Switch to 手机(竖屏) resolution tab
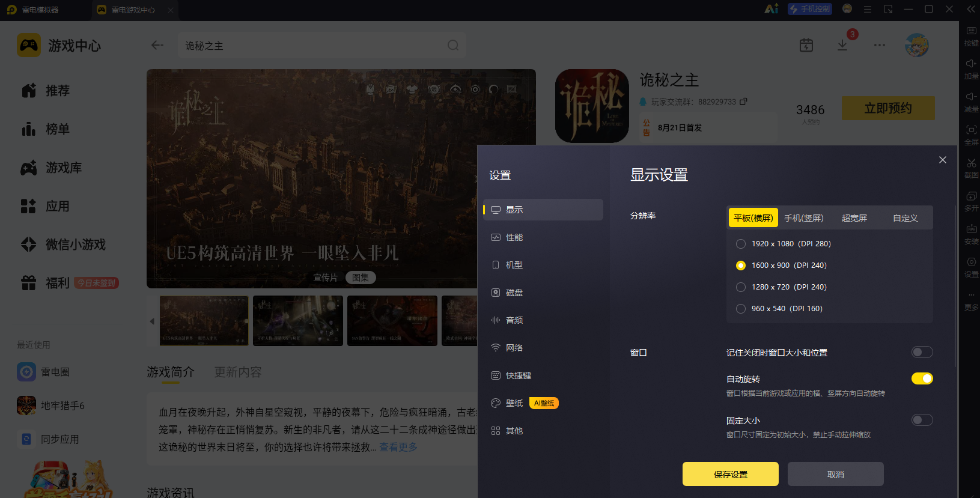Screen dimensions: 980x498 804,217
